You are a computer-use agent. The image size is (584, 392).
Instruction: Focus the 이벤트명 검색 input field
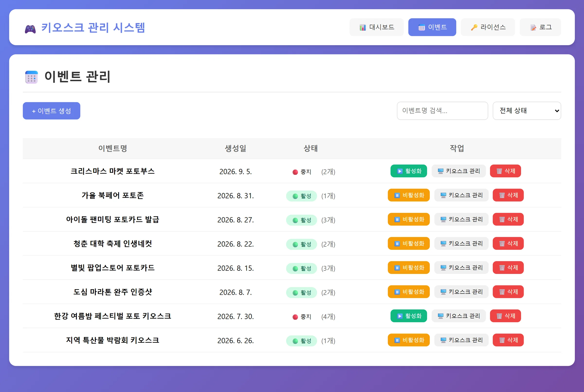click(442, 111)
